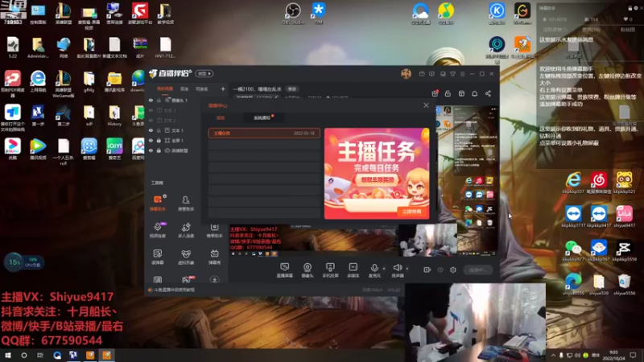The image size is (644, 362).
Task: Click the CPU usage floating widget
Action: 23,262
